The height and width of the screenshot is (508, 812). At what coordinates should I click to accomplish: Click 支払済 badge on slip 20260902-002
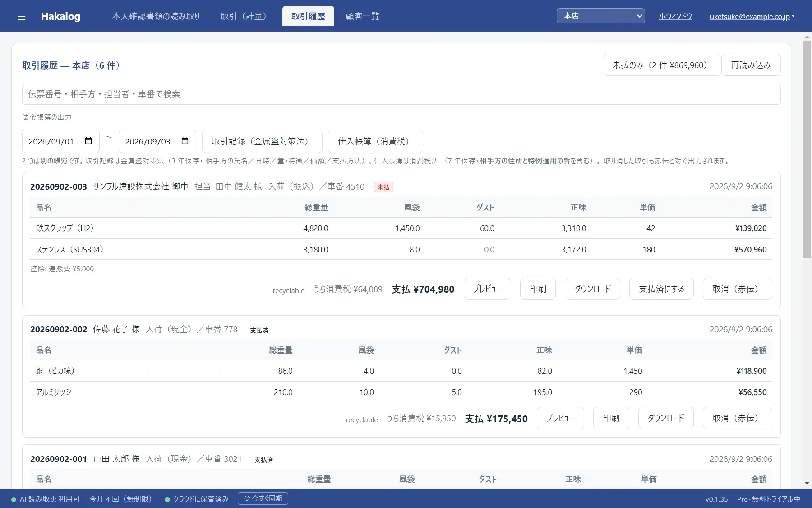click(x=259, y=330)
